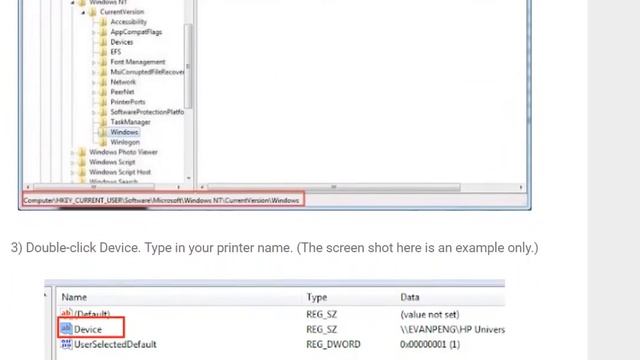
Task: Click the (value not set) data cell
Action: click(429, 314)
